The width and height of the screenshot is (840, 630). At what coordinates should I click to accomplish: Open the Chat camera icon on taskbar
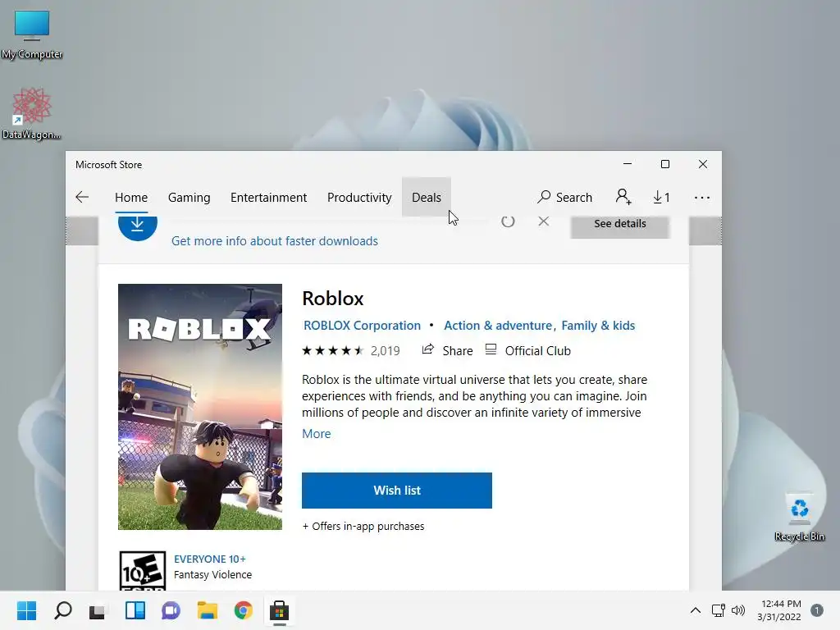(171, 610)
